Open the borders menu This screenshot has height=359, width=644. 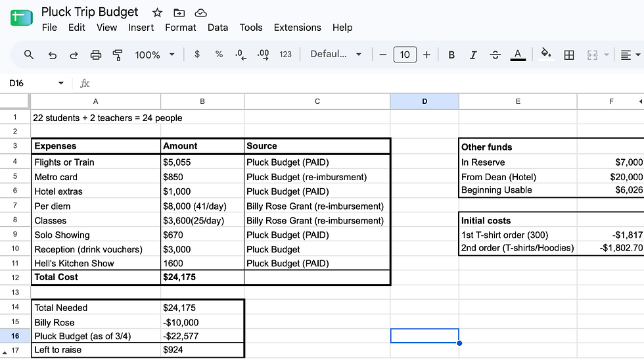point(569,55)
